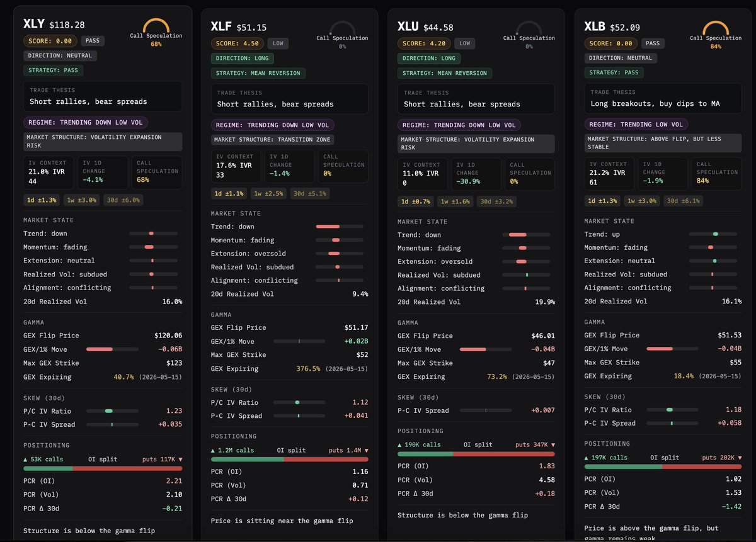Viewport: 756px width, 542px height.
Task: Open XLB Trade Thesis 'Long breakouts' box
Action: [663, 98]
